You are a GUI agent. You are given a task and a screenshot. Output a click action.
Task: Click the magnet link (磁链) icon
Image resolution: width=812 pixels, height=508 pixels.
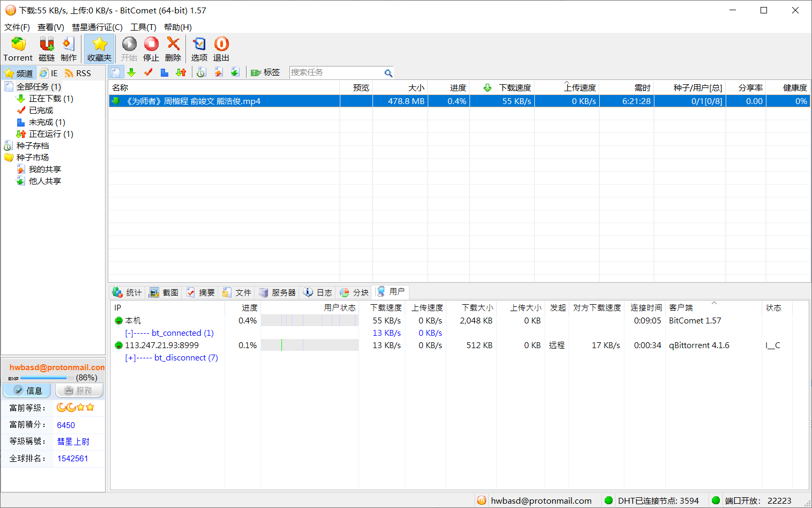[x=47, y=45]
